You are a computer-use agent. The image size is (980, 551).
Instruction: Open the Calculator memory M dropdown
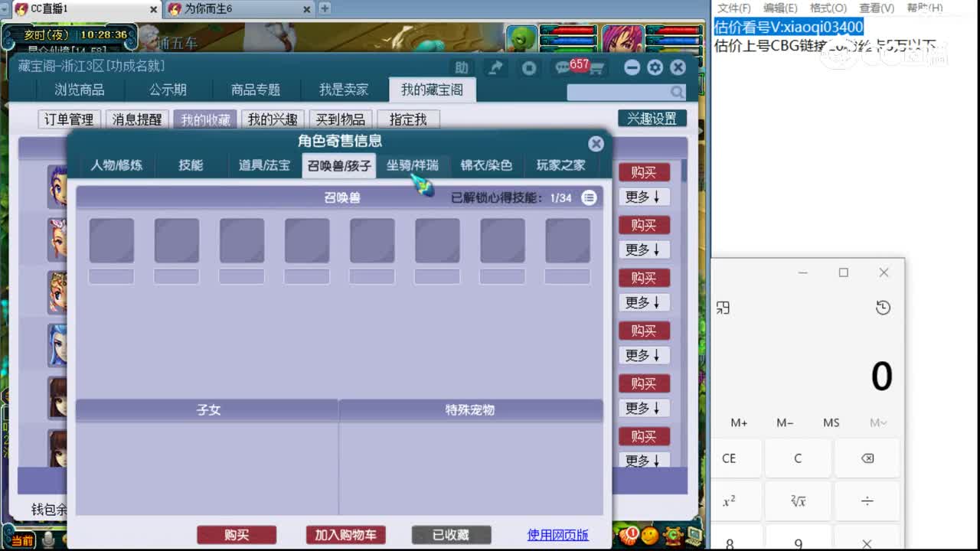point(879,422)
